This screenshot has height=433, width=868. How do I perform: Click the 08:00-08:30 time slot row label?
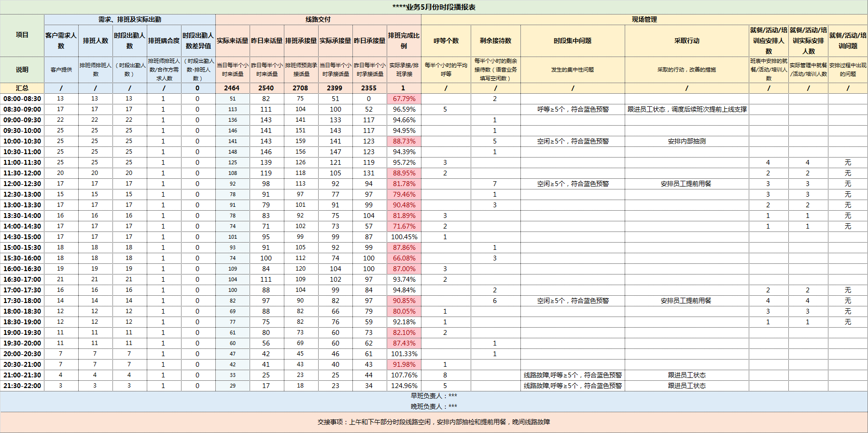pyautogui.click(x=22, y=99)
